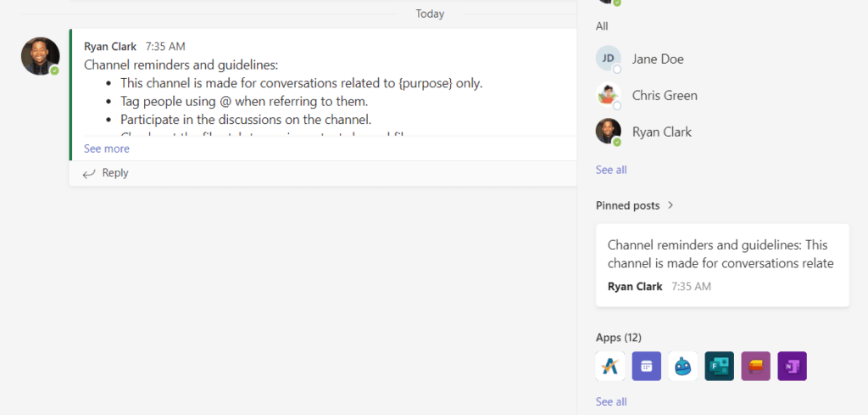868x415 pixels.
Task: Click Ryan Clark's avatar beside the message
Action: [x=40, y=56]
